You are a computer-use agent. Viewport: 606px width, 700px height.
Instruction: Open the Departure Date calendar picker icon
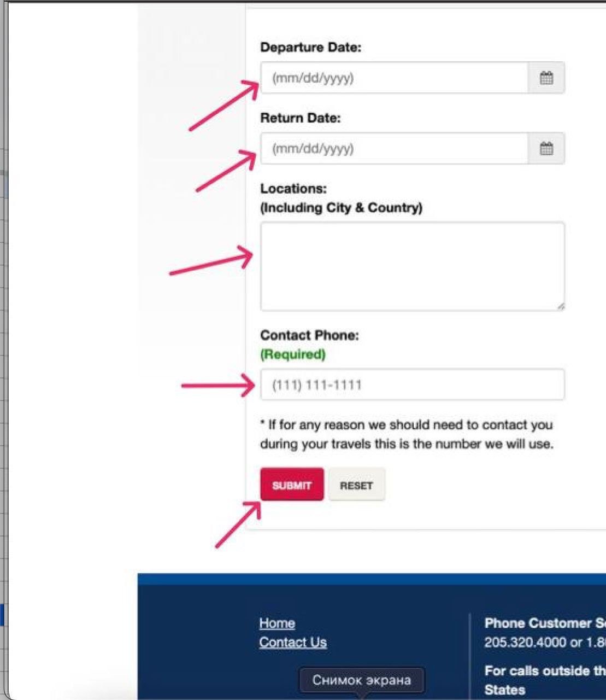coord(546,78)
